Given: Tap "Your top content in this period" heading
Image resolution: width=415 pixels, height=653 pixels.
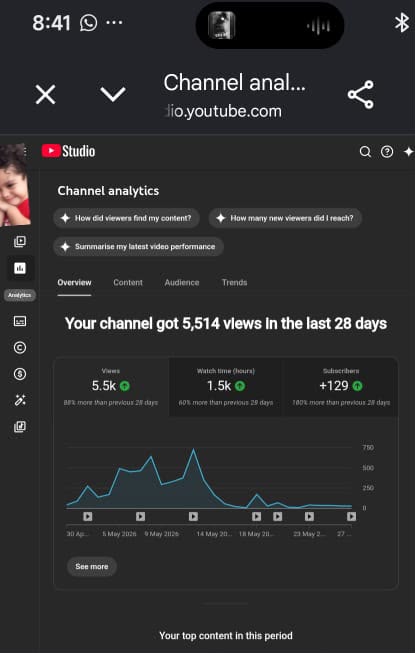Looking at the screenshot, I should pyautogui.click(x=226, y=636).
